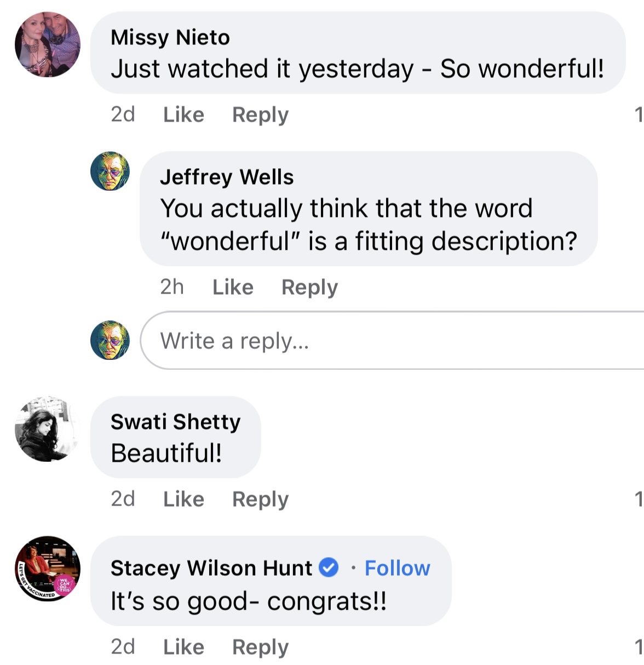Click the avatar beside the reply box

click(110, 340)
